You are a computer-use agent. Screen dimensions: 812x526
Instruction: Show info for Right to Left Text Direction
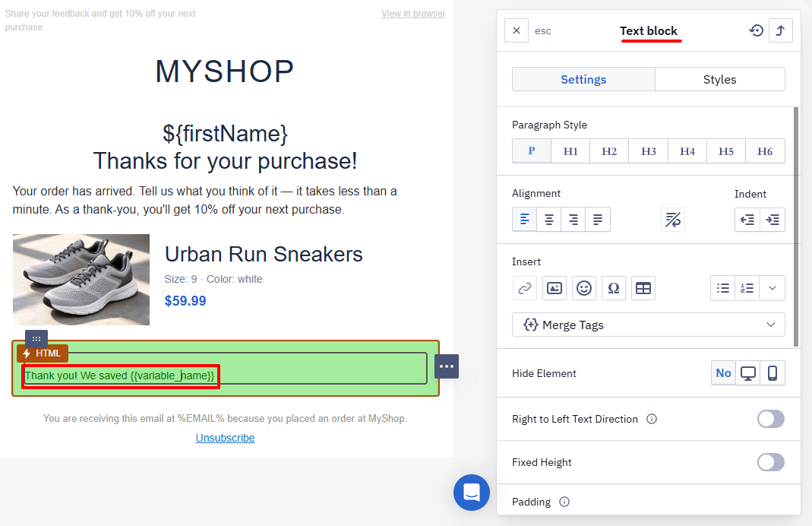pos(652,419)
